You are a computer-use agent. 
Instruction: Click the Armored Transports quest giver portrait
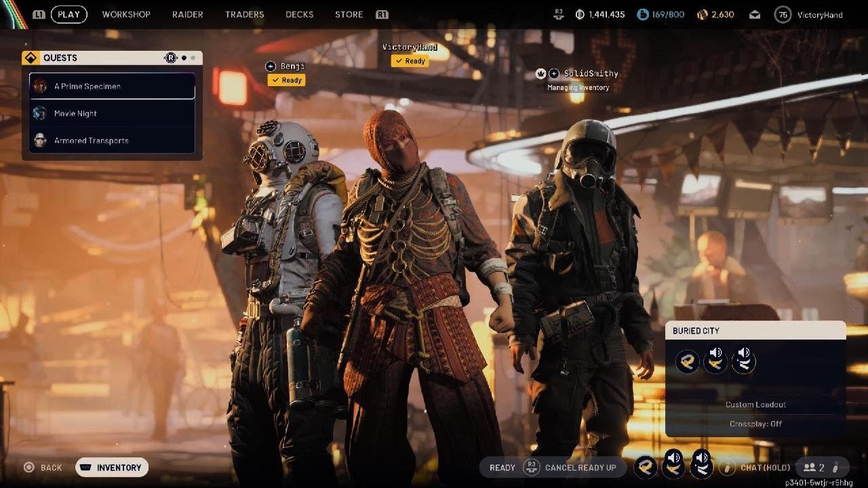coord(40,140)
